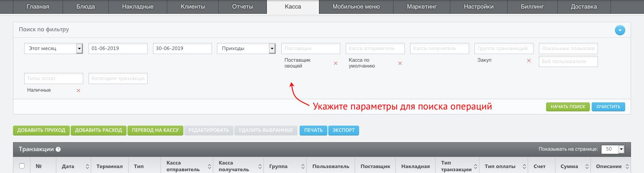The height and width of the screenshot is (173, 644).
Task: Open the Настройки tab
Action: pos(479,7)
